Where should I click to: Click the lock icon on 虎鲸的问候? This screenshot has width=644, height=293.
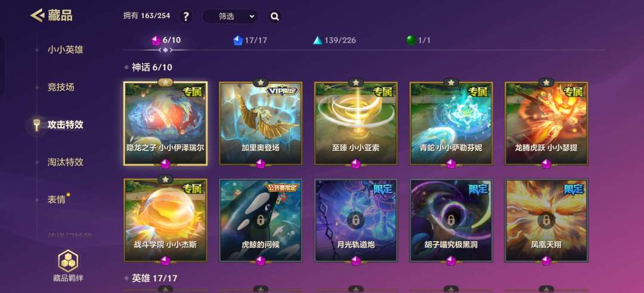261,220
